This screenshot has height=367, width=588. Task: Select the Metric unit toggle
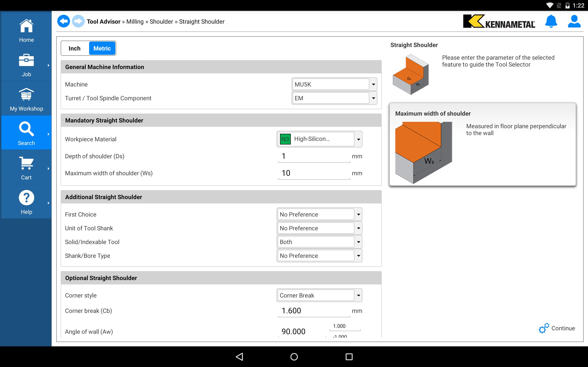102,48
